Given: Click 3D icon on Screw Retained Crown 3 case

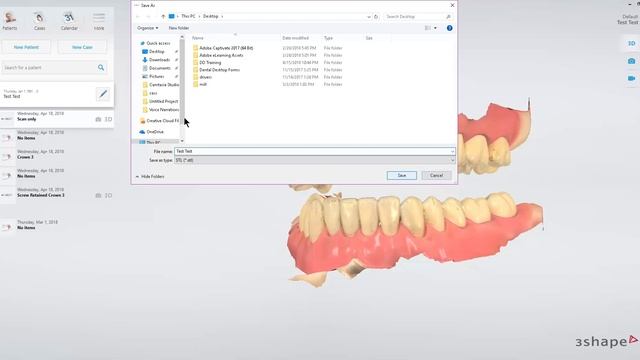Looking at the screenshot, I should point(108,196).
